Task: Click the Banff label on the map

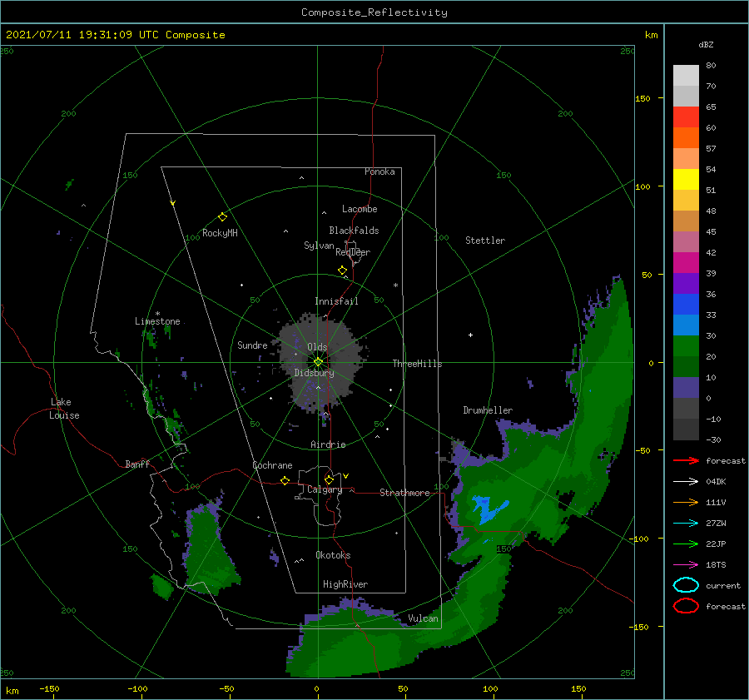Action: (137, 464)
